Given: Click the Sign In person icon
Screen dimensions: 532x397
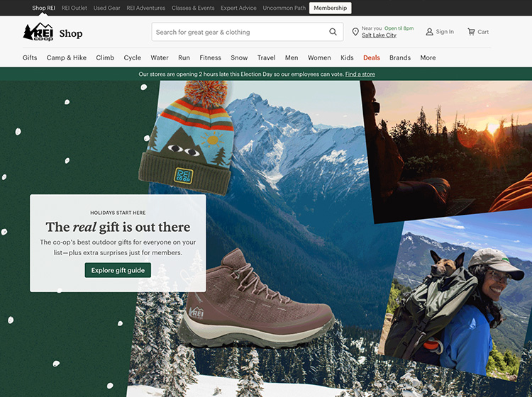Looking at the screenshot, I should (x=429, y=32).
